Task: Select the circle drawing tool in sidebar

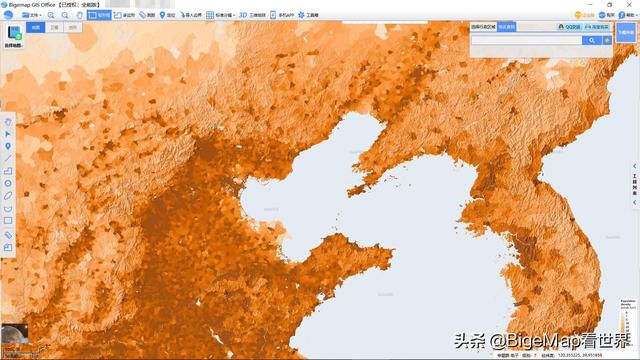Action: point(8,183)
